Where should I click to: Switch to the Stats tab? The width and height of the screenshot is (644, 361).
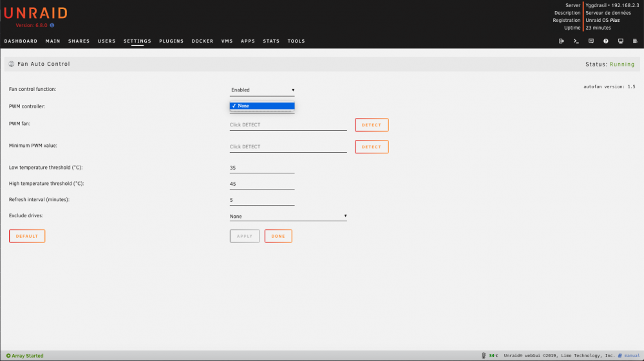pos(271,41)
